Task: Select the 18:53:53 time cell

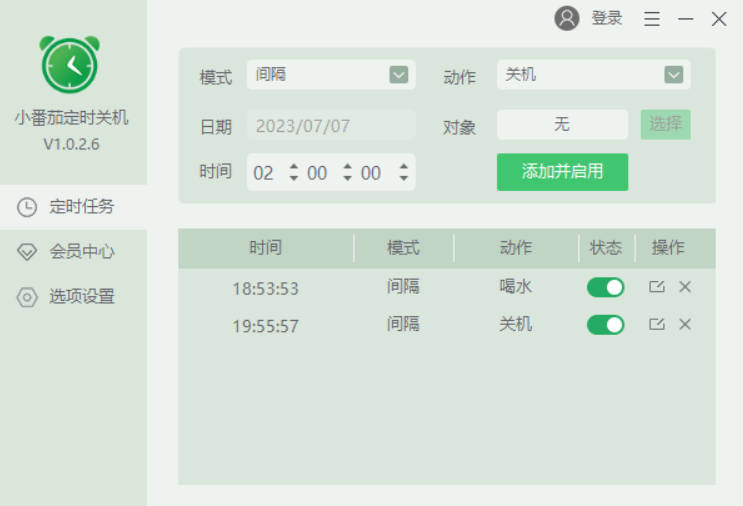Action: coord(265,289)
